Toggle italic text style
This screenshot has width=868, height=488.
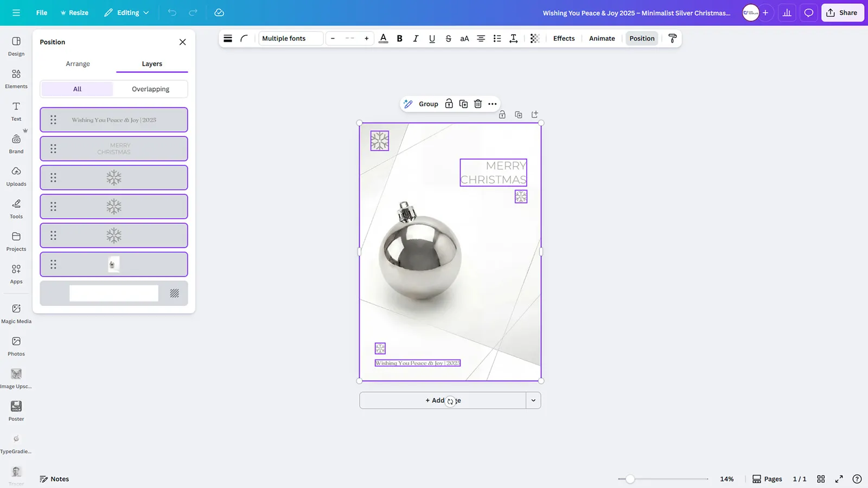(416, 38)
